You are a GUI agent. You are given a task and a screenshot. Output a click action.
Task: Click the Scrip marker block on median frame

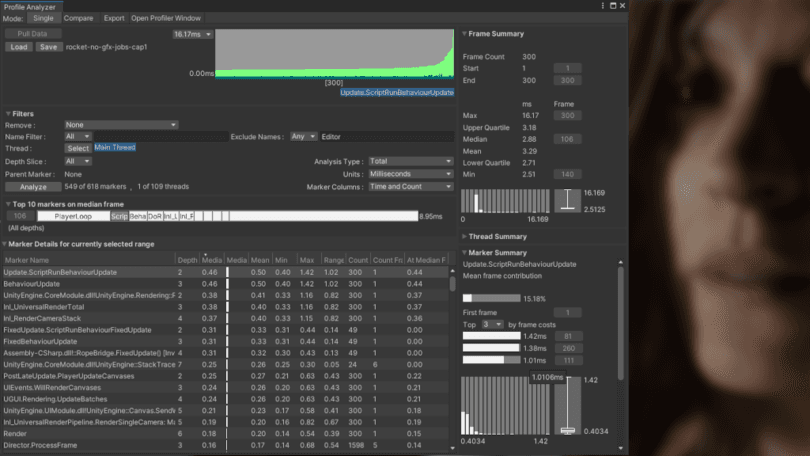click(x=119, y=216)
